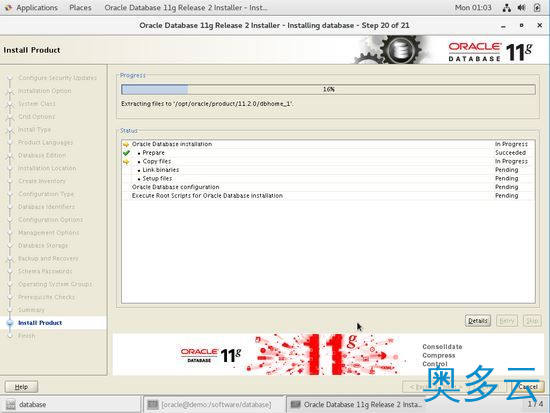550x413 pixels.
Task: Click Backup and Recovery step in sidebar
Action: (x=48, y=258)
